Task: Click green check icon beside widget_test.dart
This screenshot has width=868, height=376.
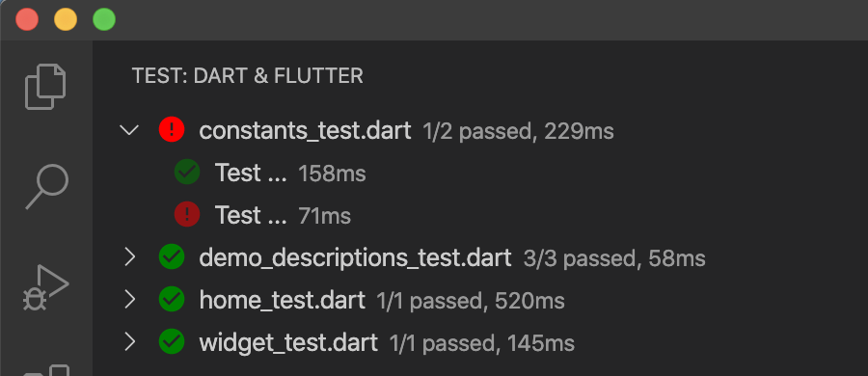Action: [172, 341]
